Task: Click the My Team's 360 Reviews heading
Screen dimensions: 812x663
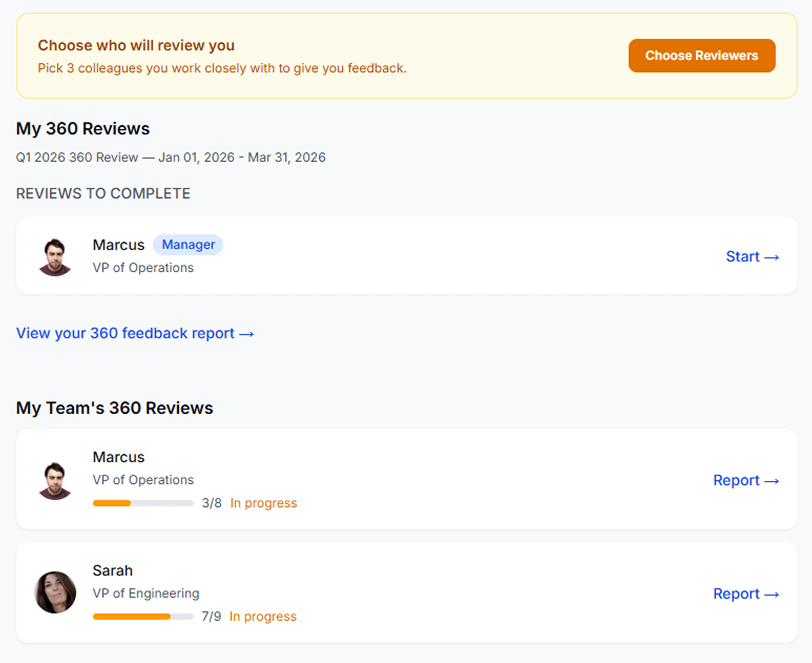Action: 114,408
